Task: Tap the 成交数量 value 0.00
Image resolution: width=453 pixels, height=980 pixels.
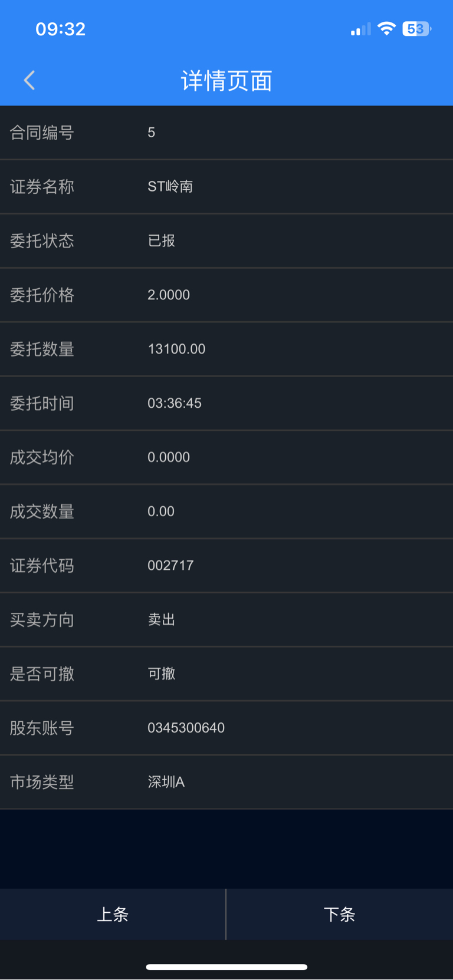Action: [161, 512]
